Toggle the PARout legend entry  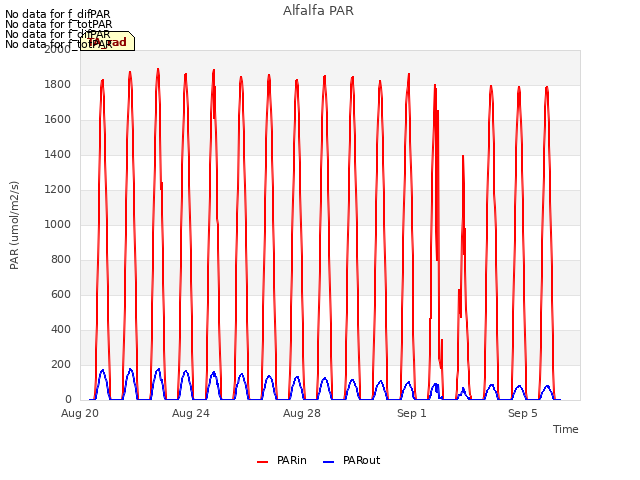click(351, 460)
